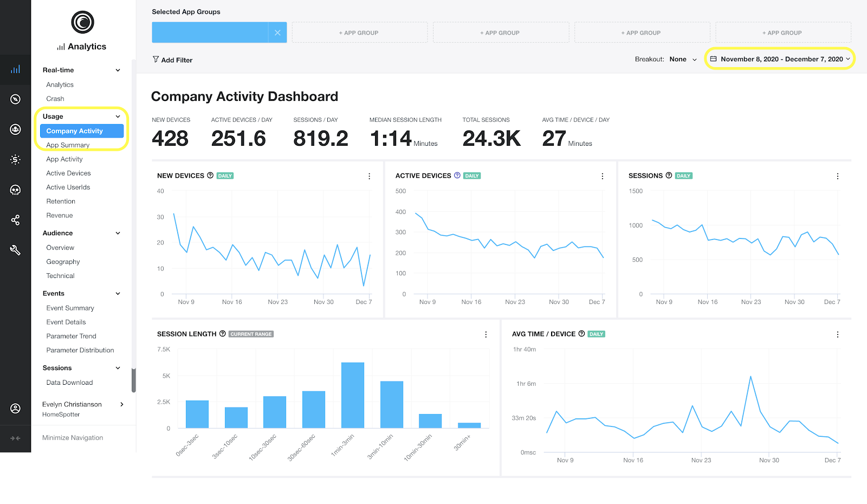Click the Add Filter button
Screen dimensions: 867x504
pos(172,60)
